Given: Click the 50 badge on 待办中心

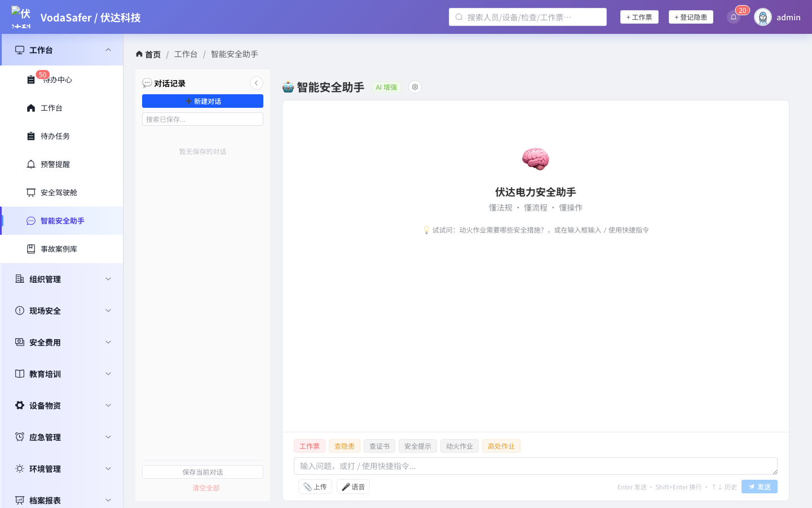Looking at the screenshot, I should coord(43,75).
